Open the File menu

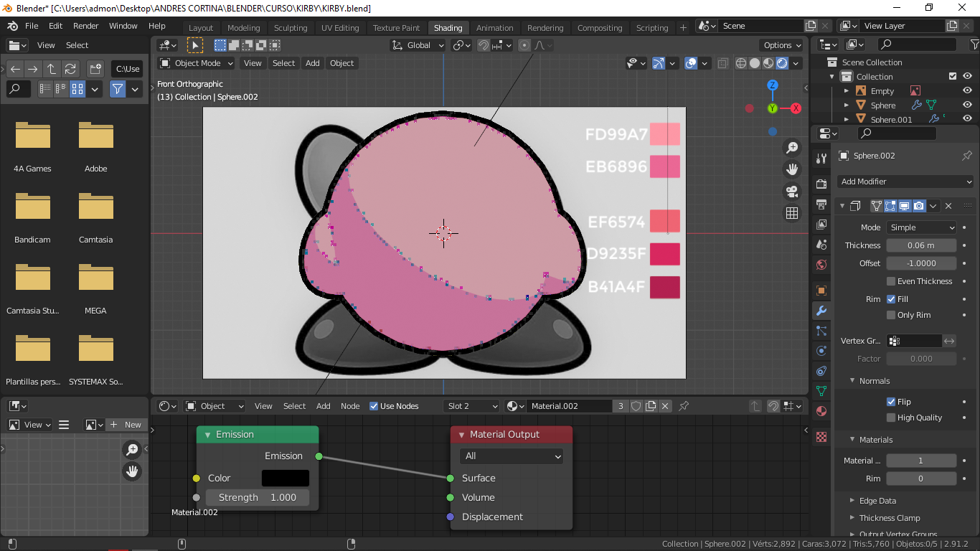point(32,26)
